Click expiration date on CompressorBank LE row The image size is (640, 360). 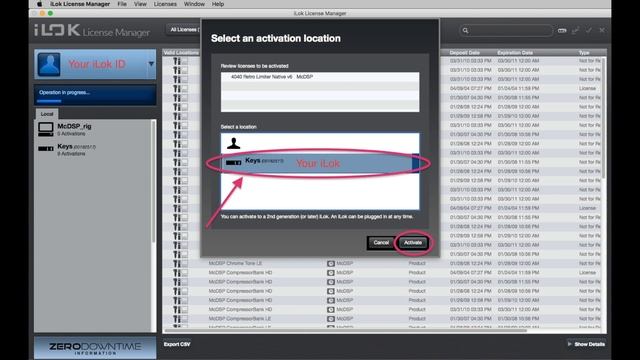click(x=518, y=318)
